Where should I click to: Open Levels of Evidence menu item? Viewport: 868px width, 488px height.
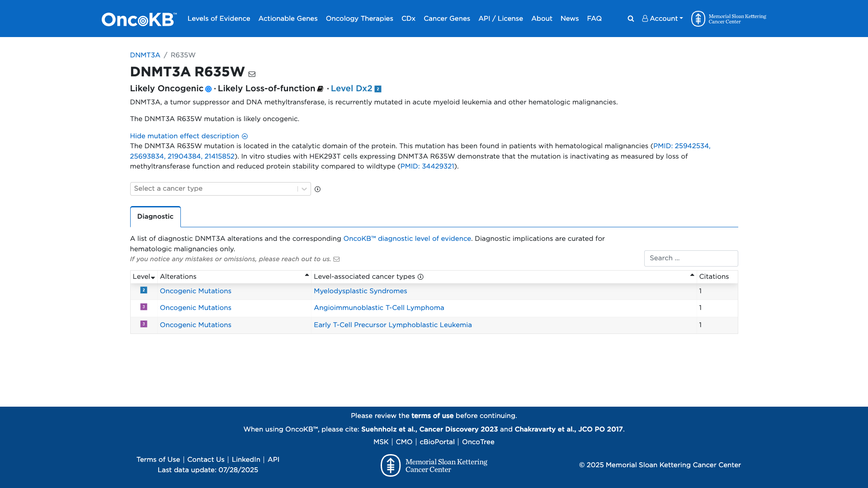click(219, 19)
